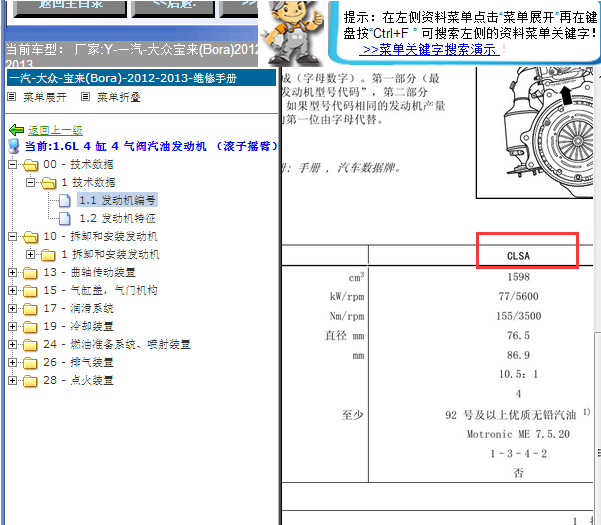
Task: Click the 86.9 stroke value
Action: pos(519,355)
